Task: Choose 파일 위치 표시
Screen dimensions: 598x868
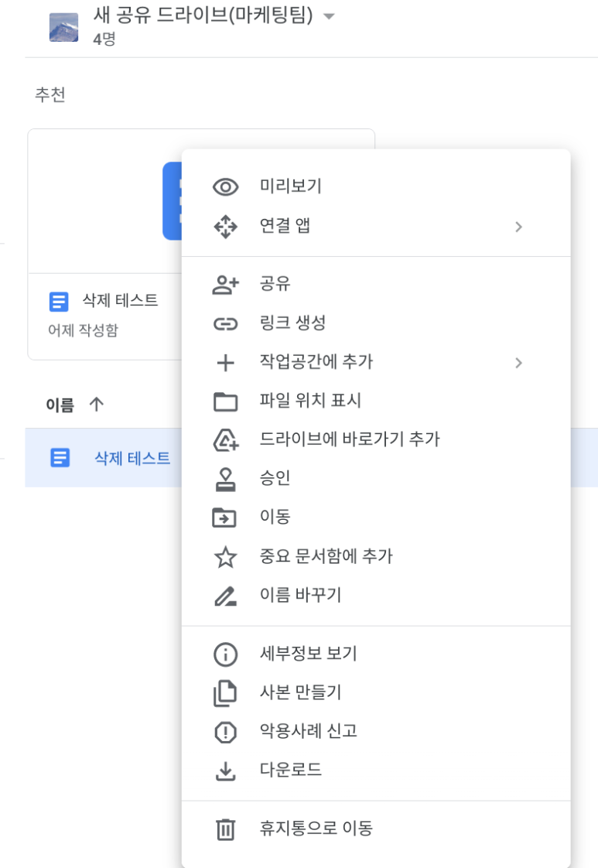Action: point(376,402)
